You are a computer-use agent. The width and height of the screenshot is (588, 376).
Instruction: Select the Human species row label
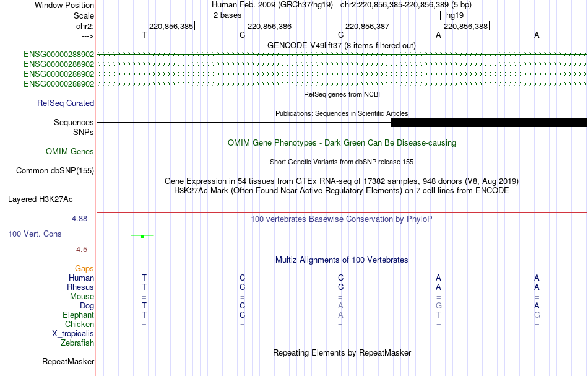coord(81,278)
